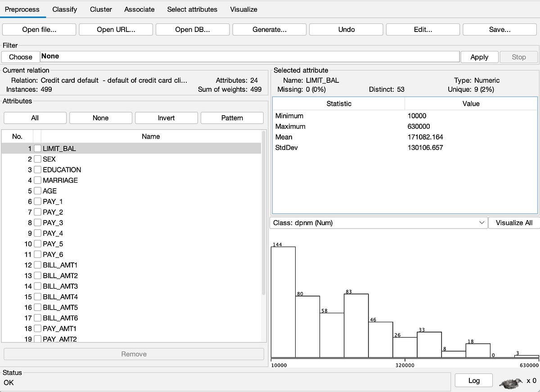Click Visualize All to show histograms
This screenshot has height=392, width=540.
(513, 222)
